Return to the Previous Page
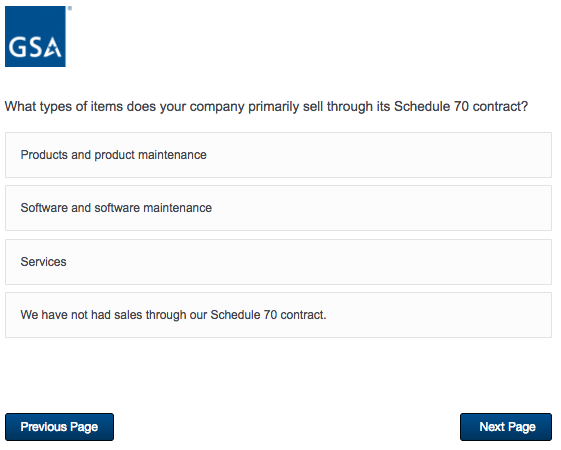Viewport: 561px width, 450px height. pos(59,427)
